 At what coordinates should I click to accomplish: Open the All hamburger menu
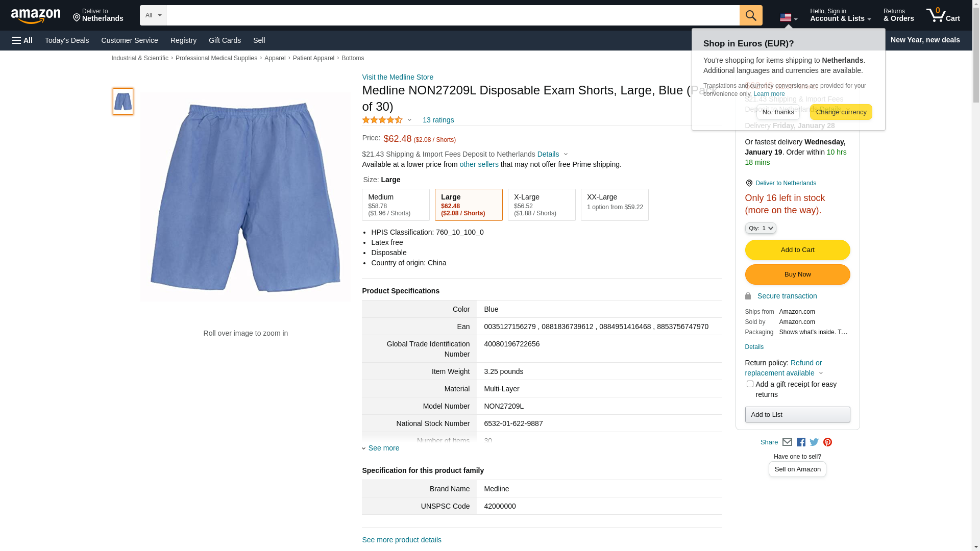(x=22, y=40)
